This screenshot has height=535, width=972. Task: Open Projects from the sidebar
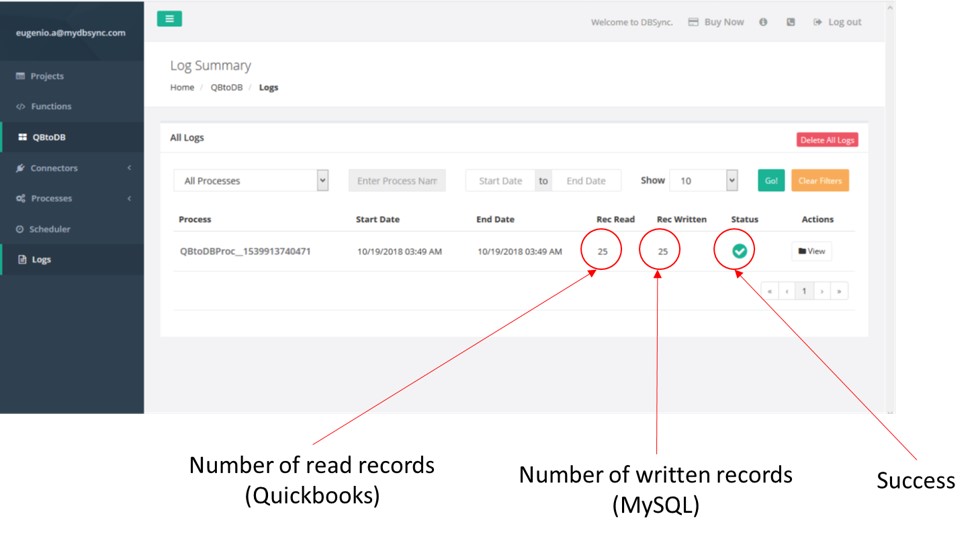click(47, 76)
